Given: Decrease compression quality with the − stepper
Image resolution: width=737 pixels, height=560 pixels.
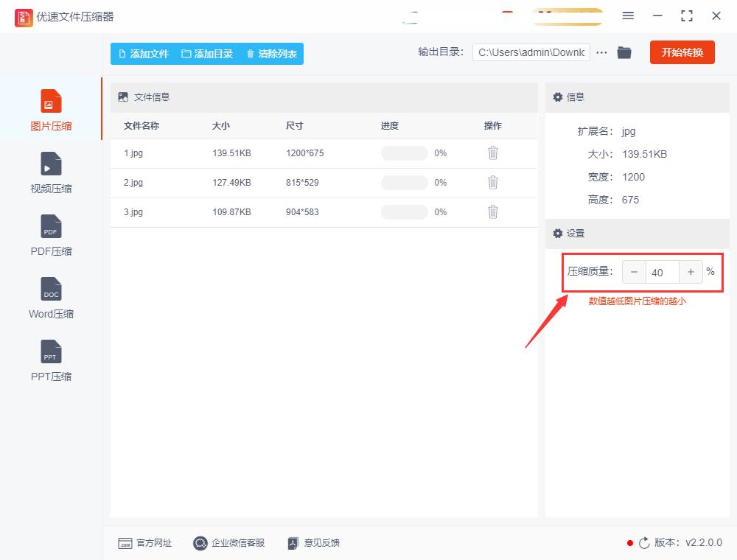Looking at the screenshot, I should point(634,272).
